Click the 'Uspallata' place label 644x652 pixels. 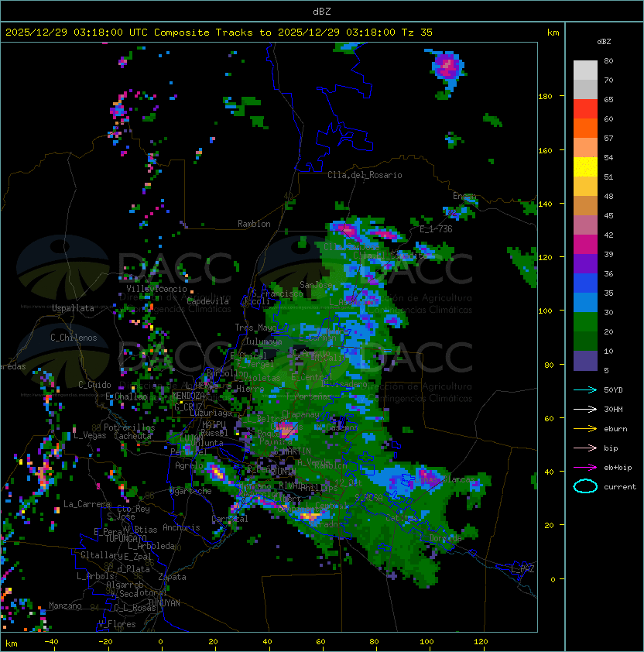(x=73, y=308)
